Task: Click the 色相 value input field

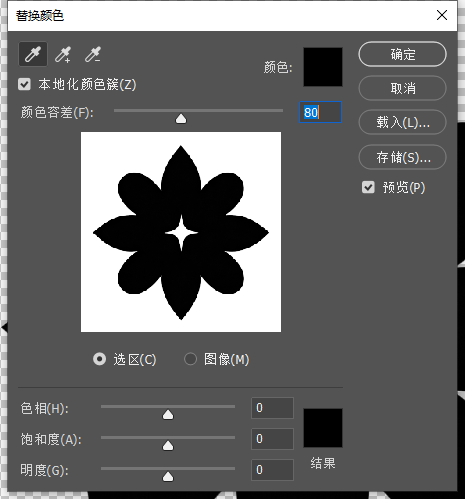Action: pyautogui.click(x=272, y=408)
